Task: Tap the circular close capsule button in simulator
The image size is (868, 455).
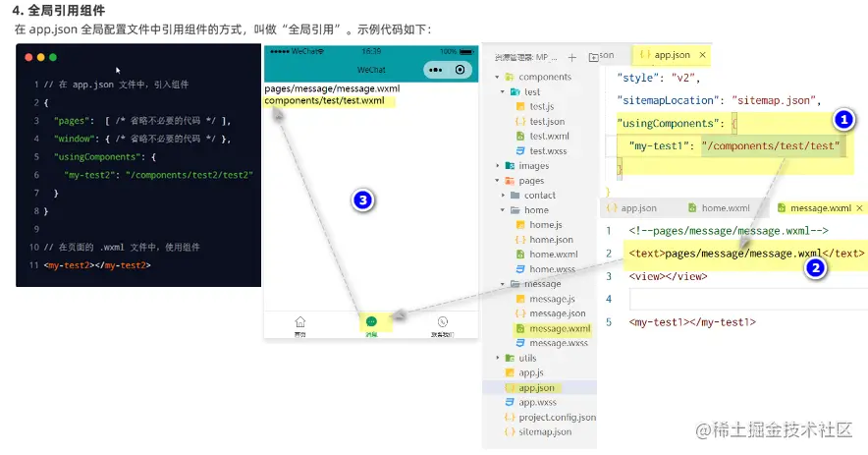Action: click(x=460, y=70)
